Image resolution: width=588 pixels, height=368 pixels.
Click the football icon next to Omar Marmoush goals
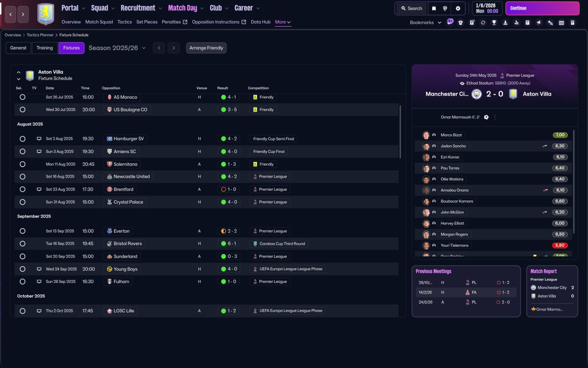pos(486,117)
